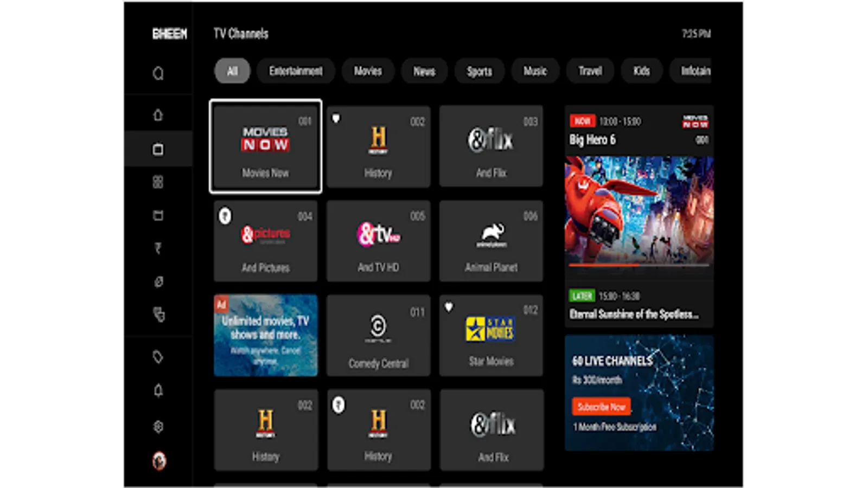Viewport: 868px width, 488px height.
Task: Click Subscribe Now button
Action: 601,407
